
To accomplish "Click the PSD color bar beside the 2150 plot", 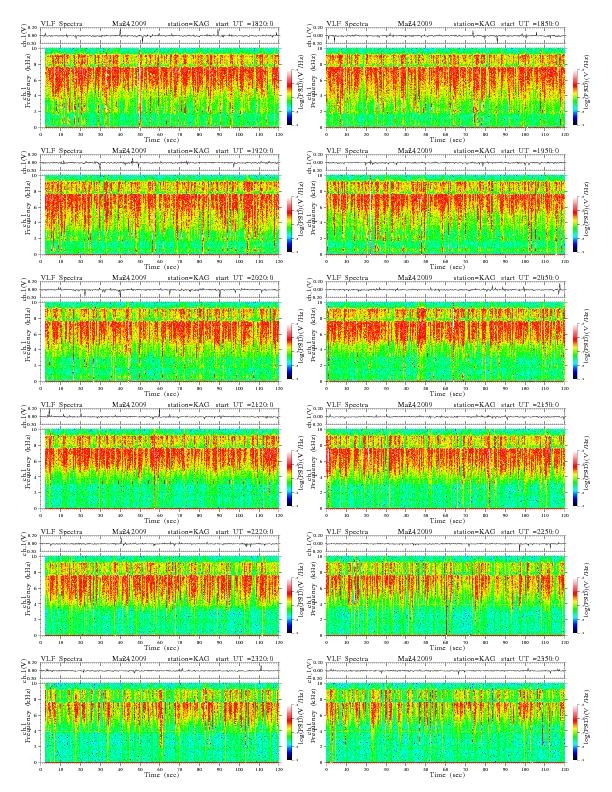I will click(x=575, y=478).
